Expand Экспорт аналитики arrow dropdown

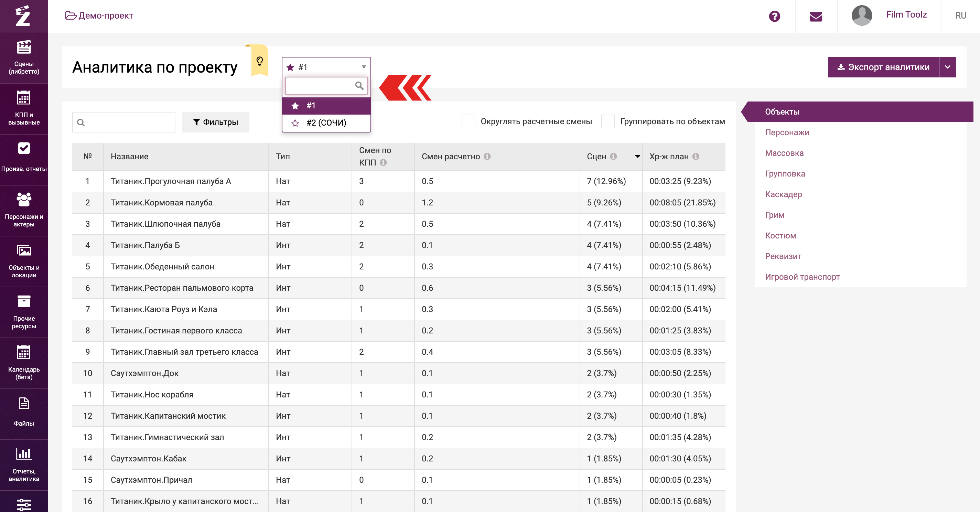pyautogui.click(x=948, y=67)
